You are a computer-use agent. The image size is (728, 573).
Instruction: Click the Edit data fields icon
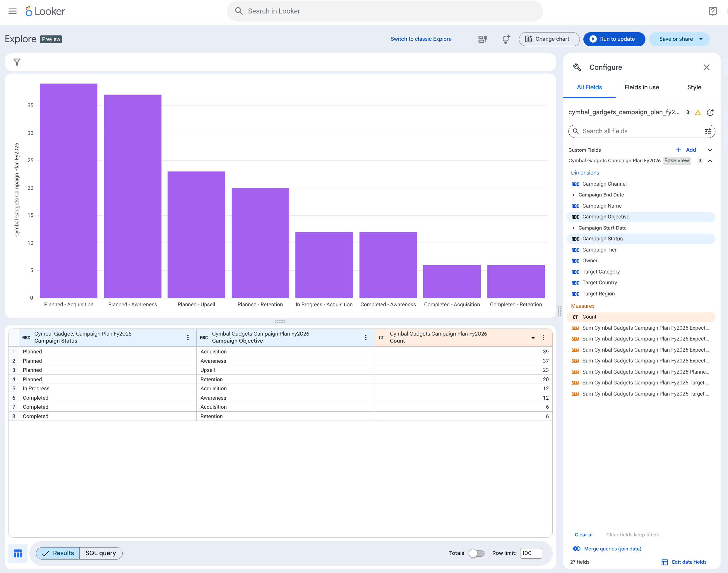(664, 562)
